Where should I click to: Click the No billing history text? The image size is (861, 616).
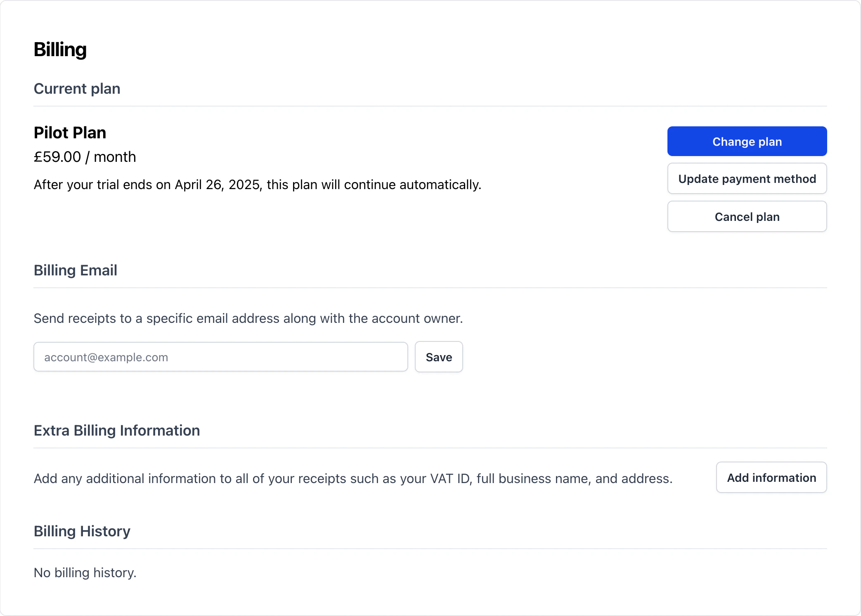tap(85, 573)
